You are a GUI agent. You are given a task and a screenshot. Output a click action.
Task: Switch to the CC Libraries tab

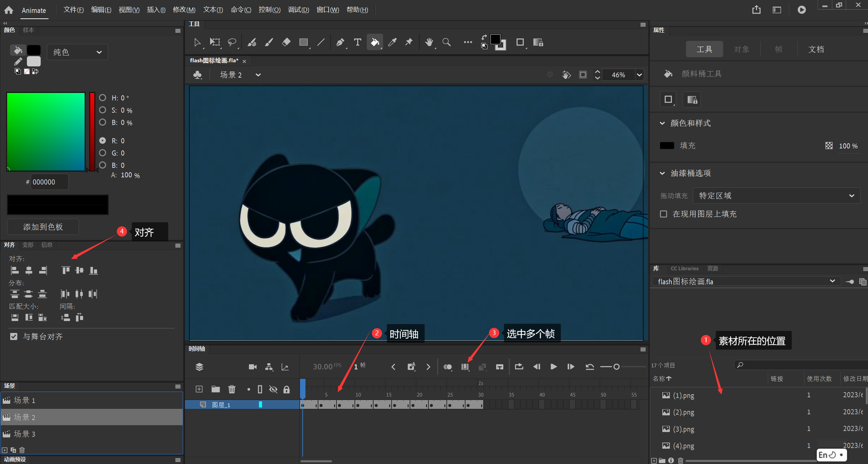point(684,269)
